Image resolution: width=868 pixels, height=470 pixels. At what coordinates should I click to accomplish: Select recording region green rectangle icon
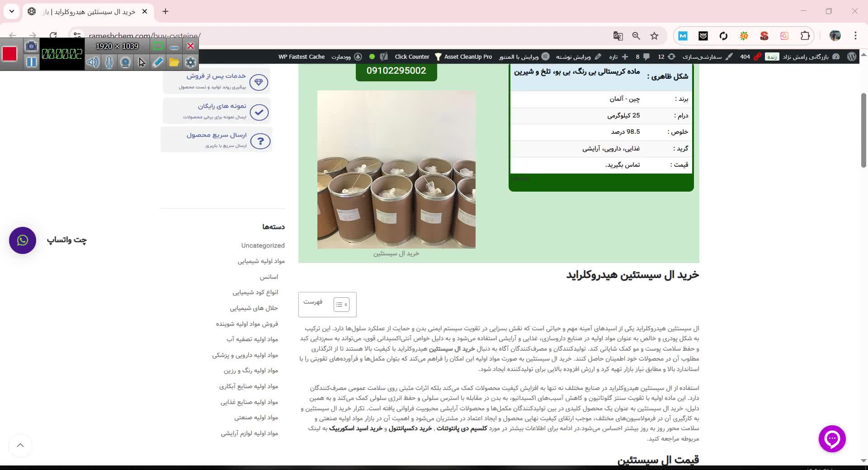click(x=158, y=46)
